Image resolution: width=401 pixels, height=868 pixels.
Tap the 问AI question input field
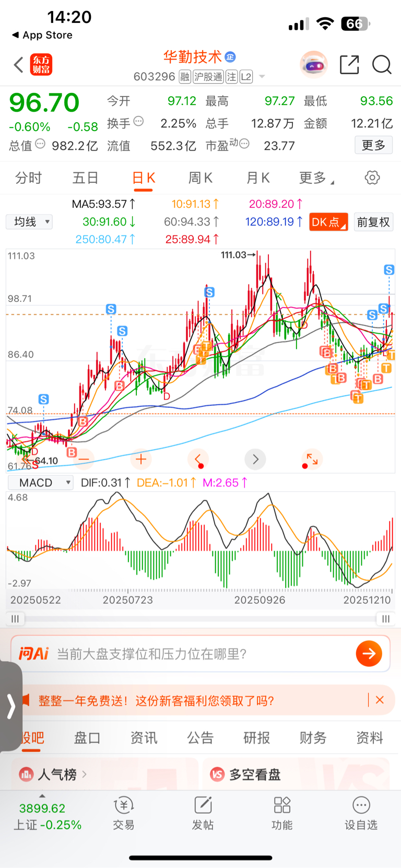[200, 653]
